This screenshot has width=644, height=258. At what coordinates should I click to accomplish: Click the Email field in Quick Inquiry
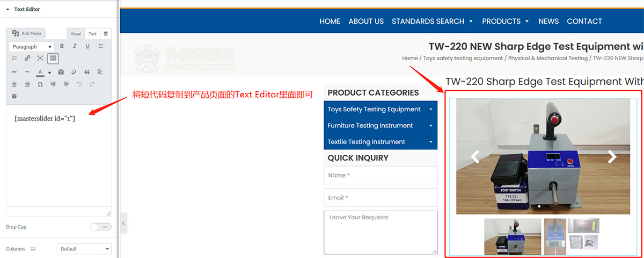coord(380,197)
